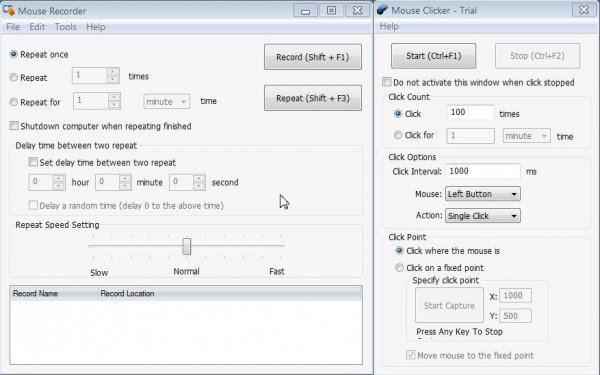Open the File menu in Mouse Recorder

[13, 27]
